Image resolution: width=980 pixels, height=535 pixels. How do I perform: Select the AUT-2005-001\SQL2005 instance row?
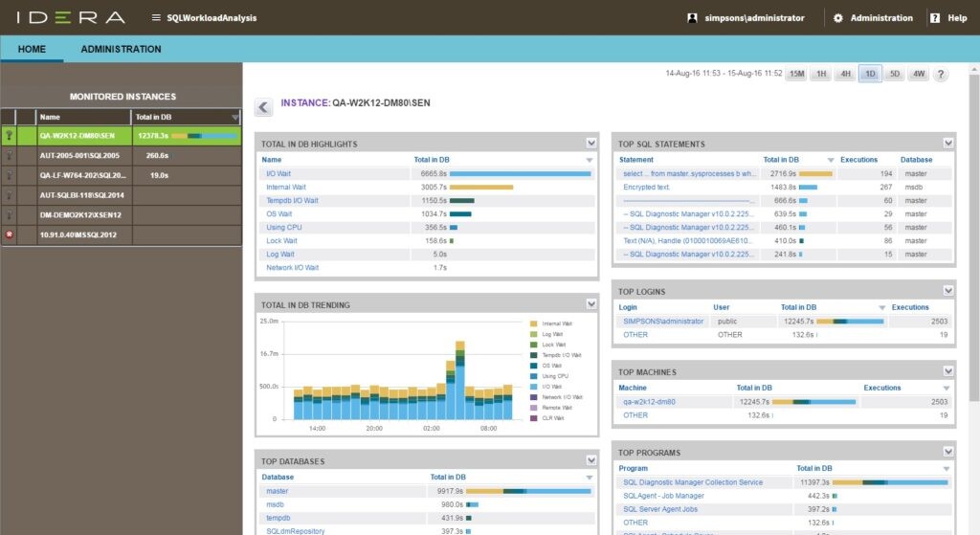click(x=79, y=155)
